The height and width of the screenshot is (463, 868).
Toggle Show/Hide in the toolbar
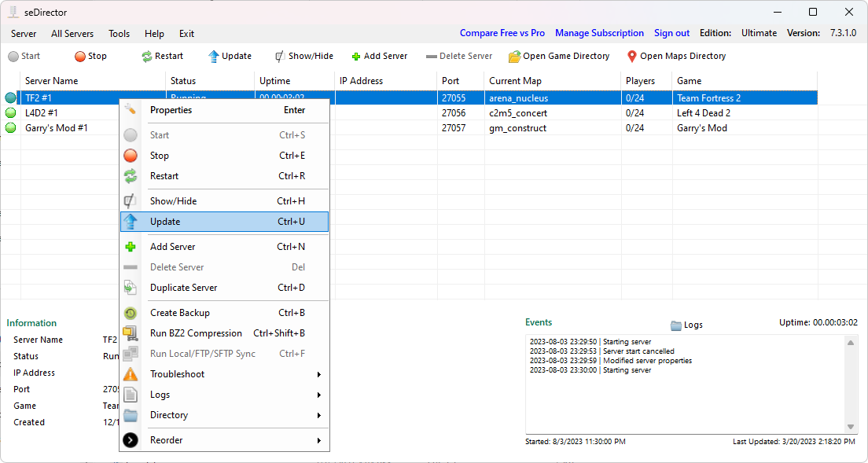pyautogui.click(x=280, y=57)
